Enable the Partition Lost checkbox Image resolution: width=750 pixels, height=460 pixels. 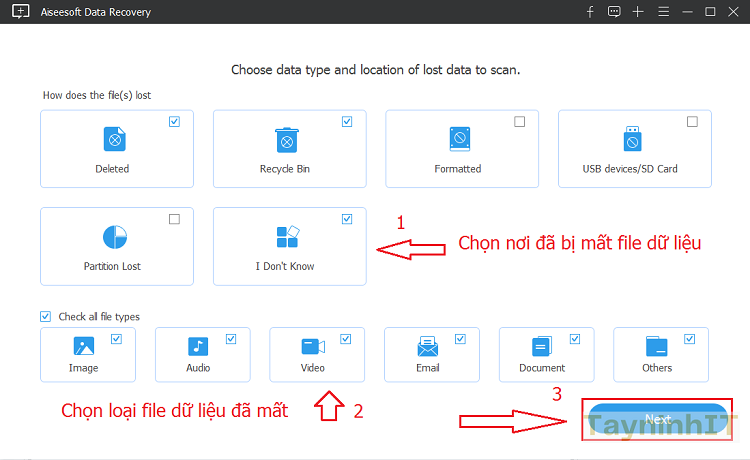click(x=174, y=219)
